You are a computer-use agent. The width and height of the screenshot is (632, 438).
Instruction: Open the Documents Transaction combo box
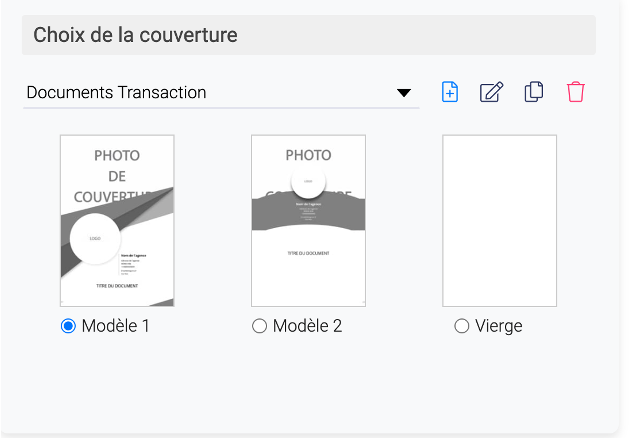210,93
